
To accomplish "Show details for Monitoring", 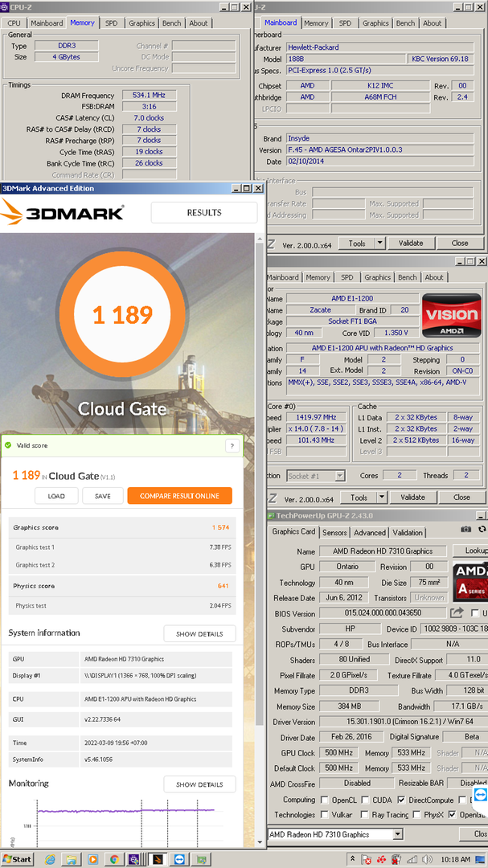I will pyautogui.click(x=199, y=784).
